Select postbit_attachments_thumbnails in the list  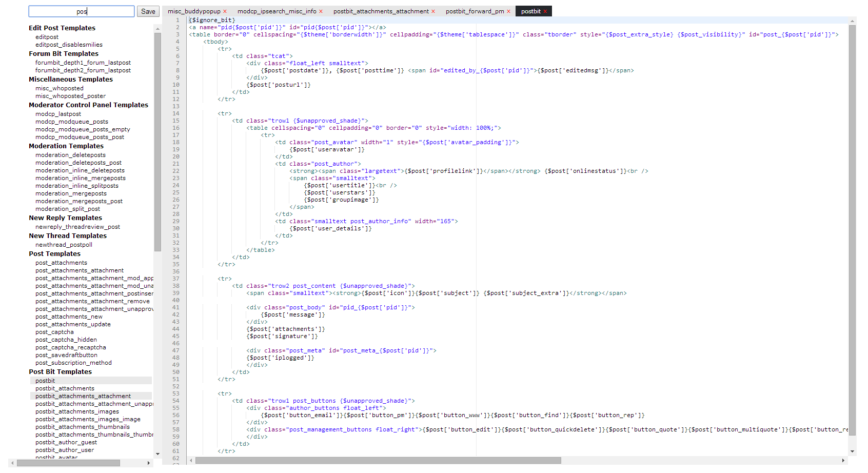click(82, 427)
